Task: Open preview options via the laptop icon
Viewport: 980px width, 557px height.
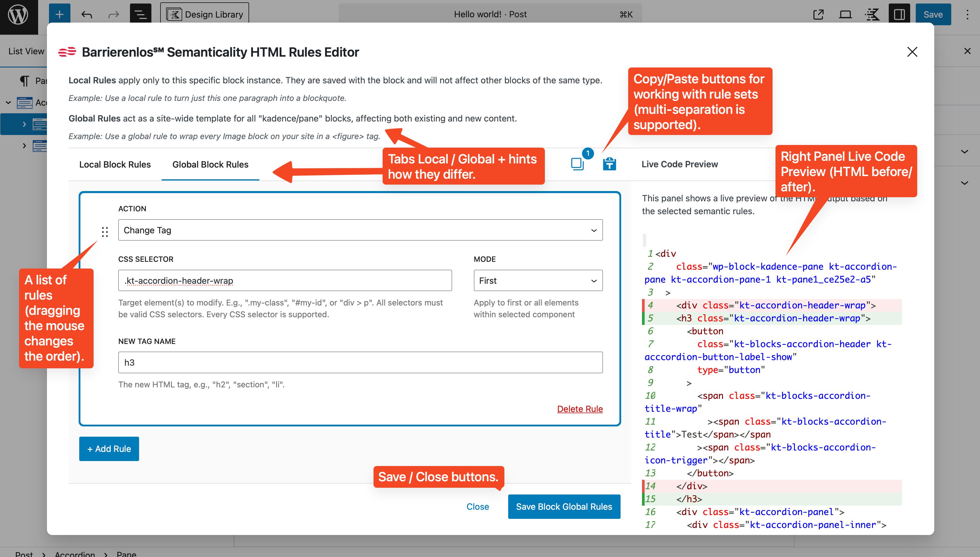Action: 845,14
